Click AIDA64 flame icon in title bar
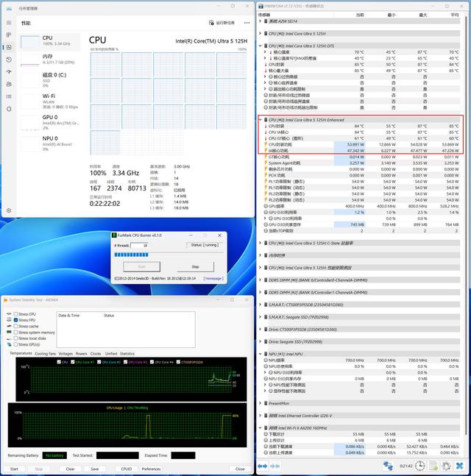Screen dimensions: 471x476 point(5,300)
